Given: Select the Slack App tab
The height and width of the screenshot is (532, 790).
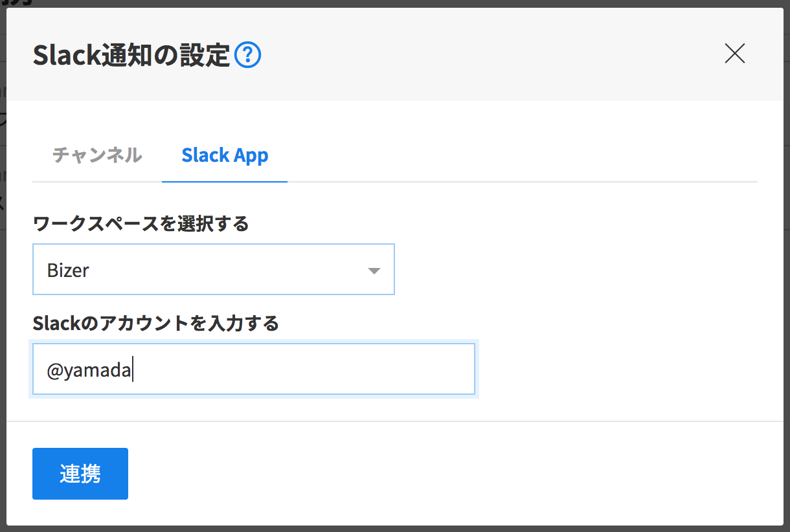Looking at the screenshot, I should pyautogui.click(x=225, y=155).
